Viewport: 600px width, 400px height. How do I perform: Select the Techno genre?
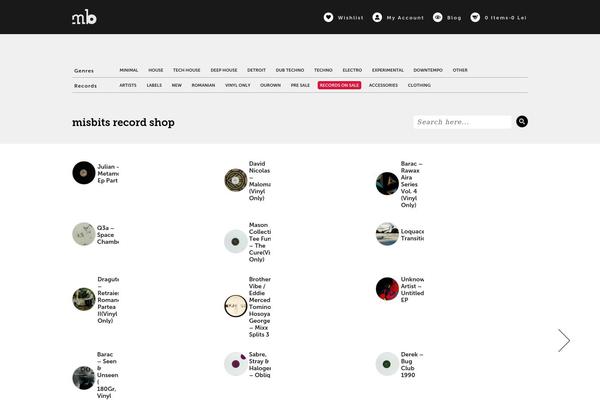pos(323,70)
